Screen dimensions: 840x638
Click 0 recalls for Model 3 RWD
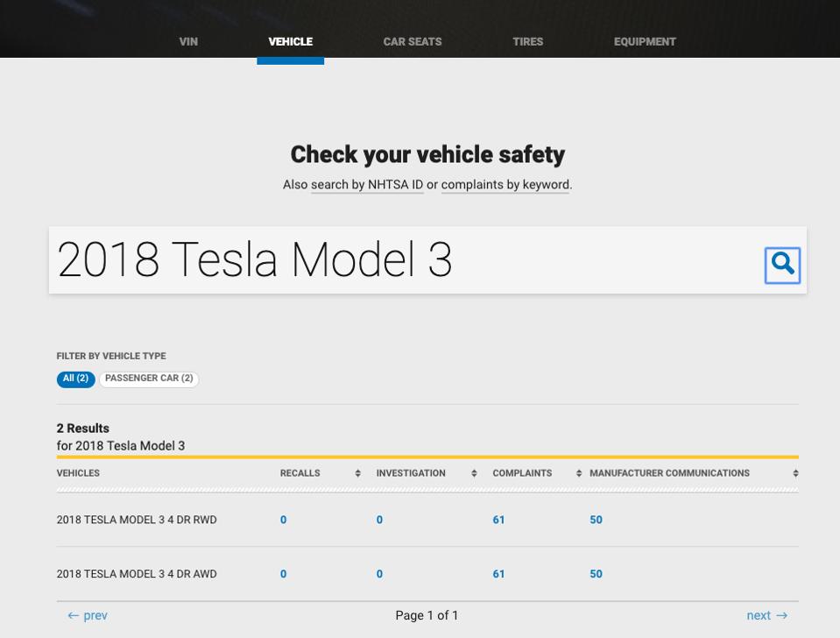(x=282, y=519)
